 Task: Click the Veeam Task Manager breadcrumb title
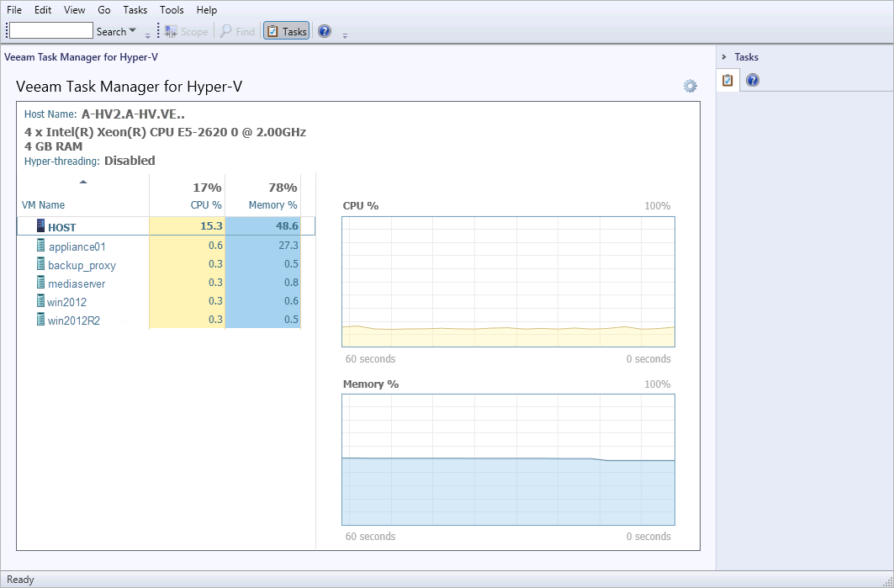pyautogui.click(x=81, y=57)
